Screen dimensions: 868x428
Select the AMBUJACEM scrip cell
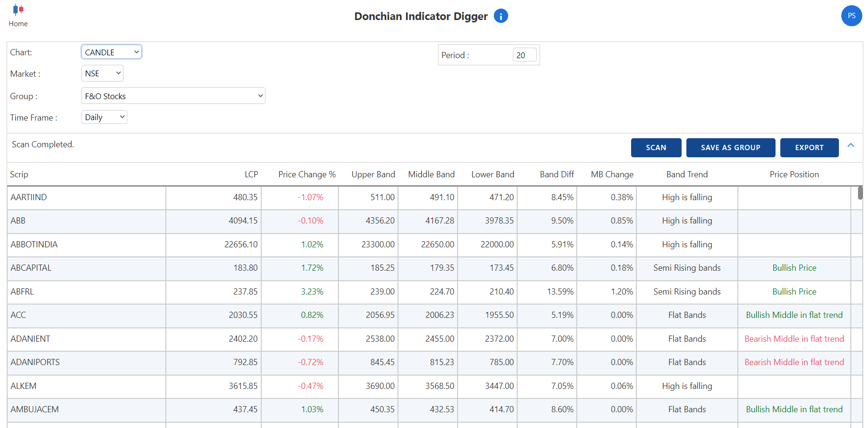tap(87, 409)
